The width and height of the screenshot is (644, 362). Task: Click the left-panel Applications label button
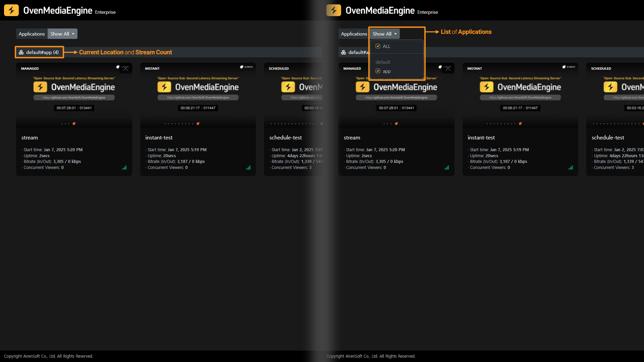coord(32,34)
